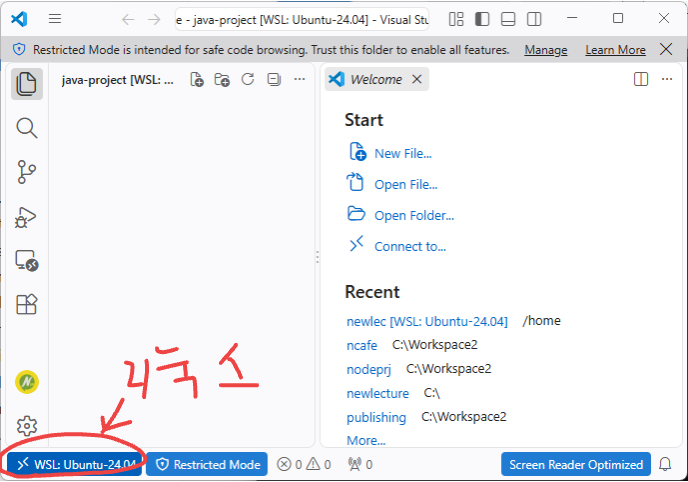The width and height of the screenshot is (688, 482).
Task: Open the Source Control view
Action: pyautogui.click(x=26, y=171)
